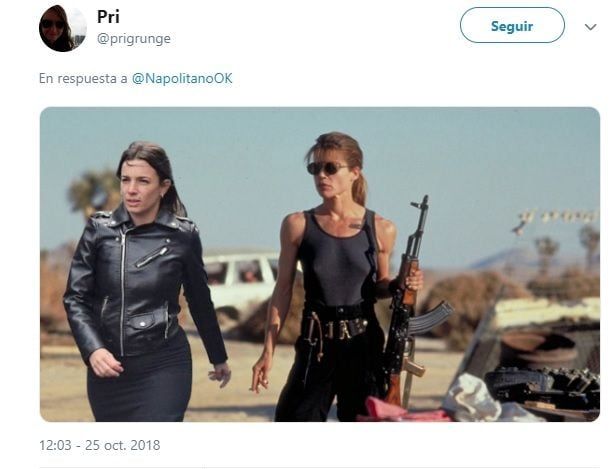Click the black tank top in photo
This screenshot has width=616, height=469.
click(339, 257)
